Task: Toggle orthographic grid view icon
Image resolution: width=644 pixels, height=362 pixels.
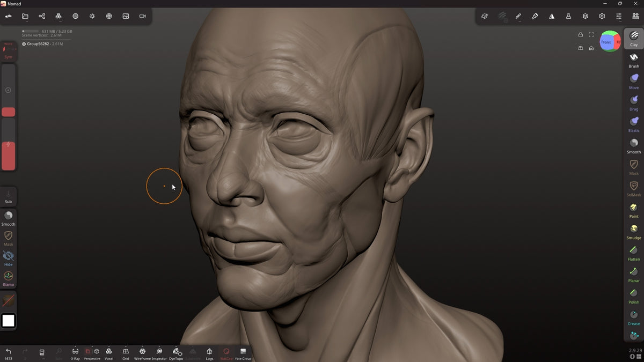Action: click(x=580, y=48)
